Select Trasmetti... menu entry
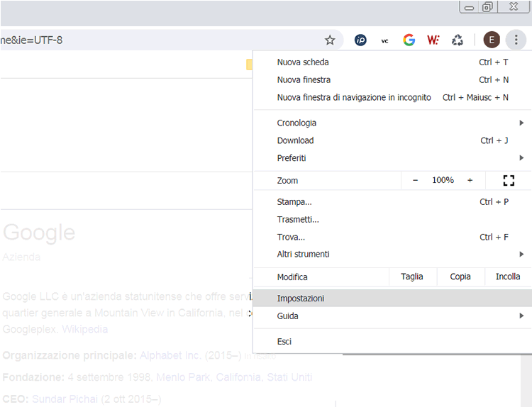The height and width of the screenshot is (407, 532). coord(392,219)
